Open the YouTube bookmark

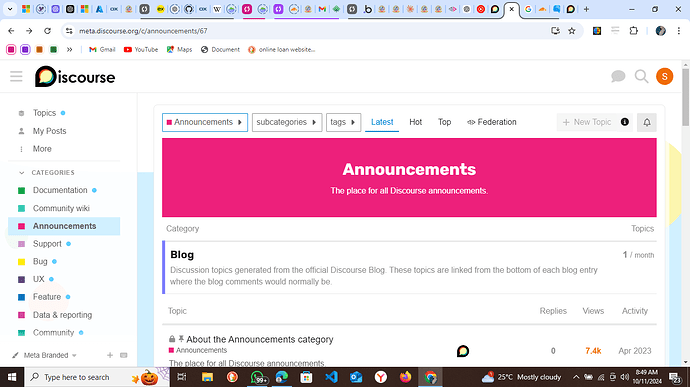(141, 50)
